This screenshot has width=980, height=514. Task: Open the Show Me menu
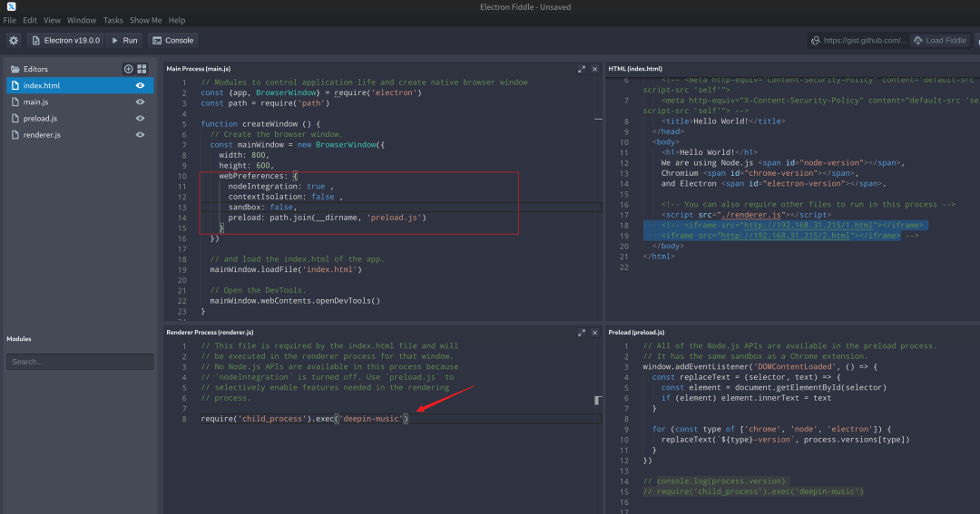[145, 20]
